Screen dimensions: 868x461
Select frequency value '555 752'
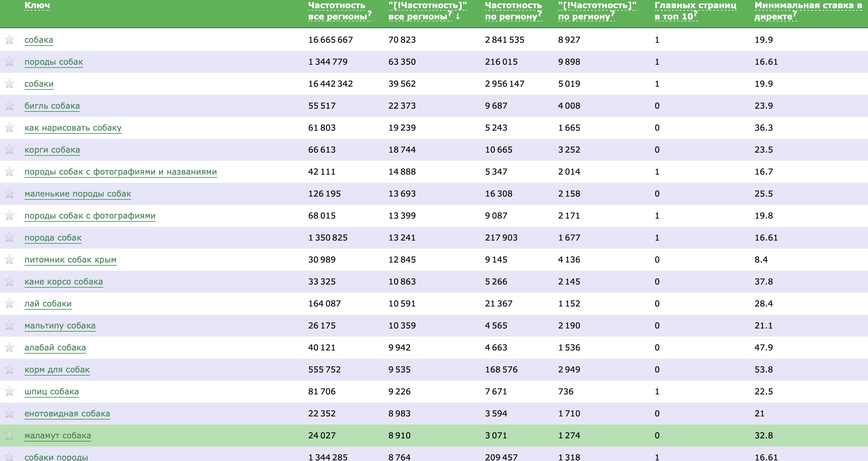[324, 369]
